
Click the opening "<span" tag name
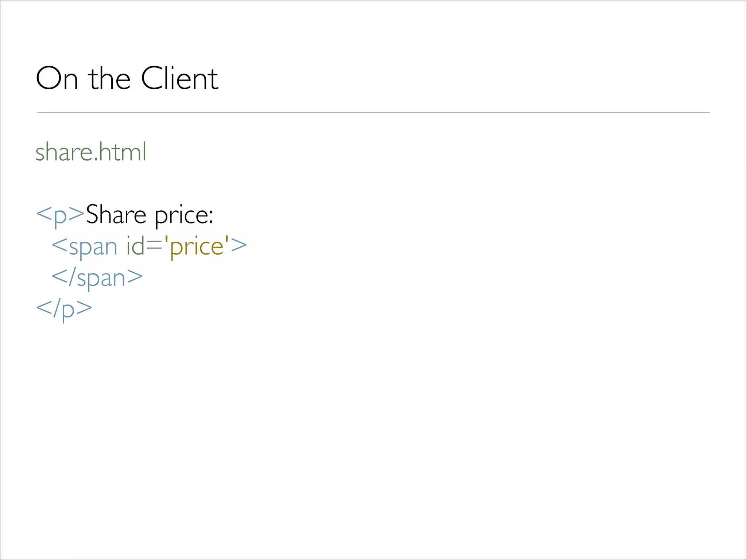(x=85, y=247)
